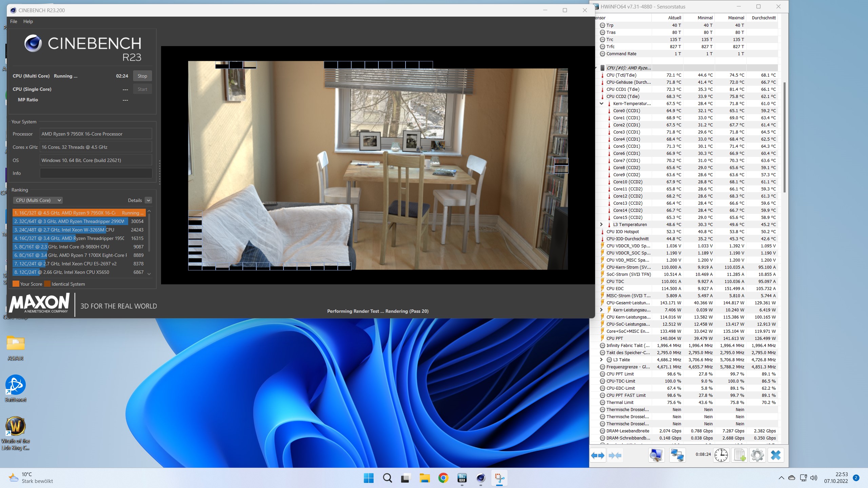Open Chrome from the taskbar
This screenshot has height=488, width=868.
coord(443,478)
